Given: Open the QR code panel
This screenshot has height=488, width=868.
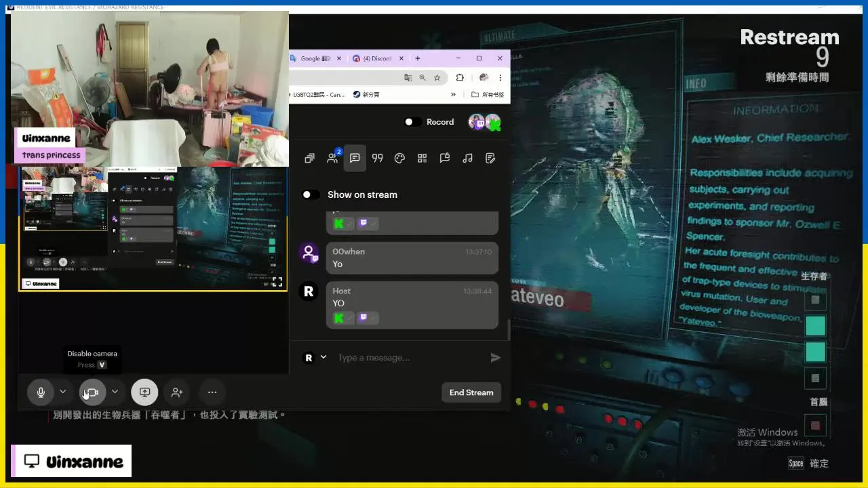Looking at the screenshot, I should pos(422,158).
